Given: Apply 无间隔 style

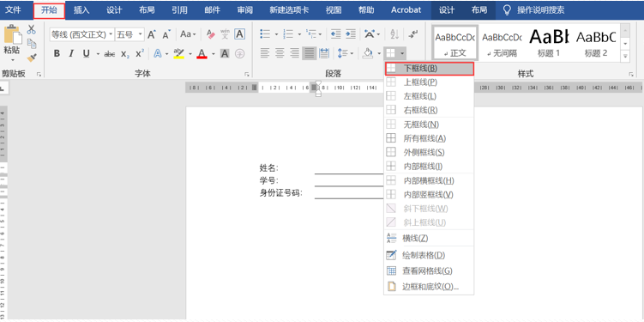Looking at the screenshot, I should 502,43.
